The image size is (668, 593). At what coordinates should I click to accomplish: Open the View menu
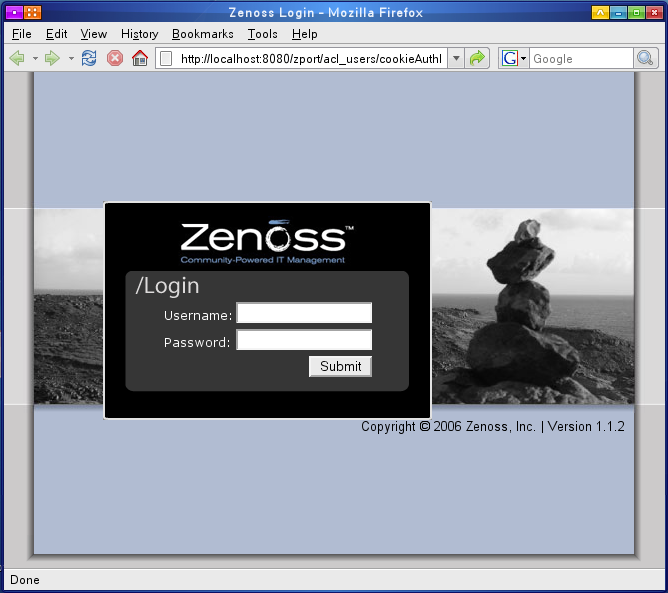click(x=93, y=34)
